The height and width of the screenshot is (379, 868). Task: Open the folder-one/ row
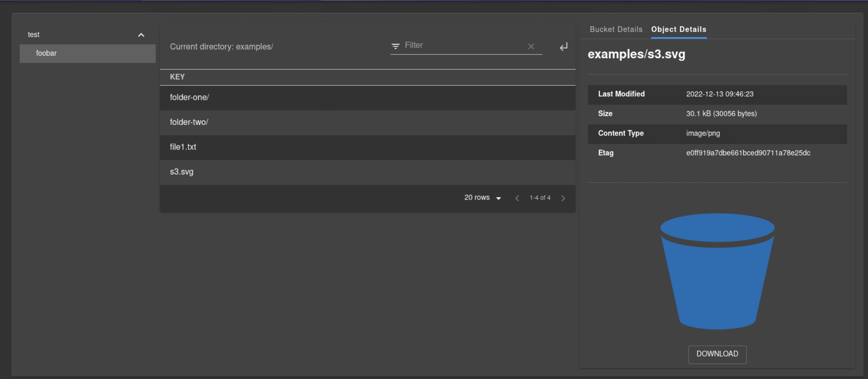coord(367,98)
